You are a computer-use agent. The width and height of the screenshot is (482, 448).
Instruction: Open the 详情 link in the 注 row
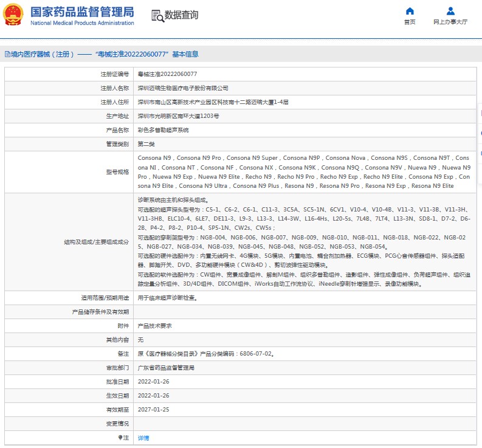click(x=143, y=438)
